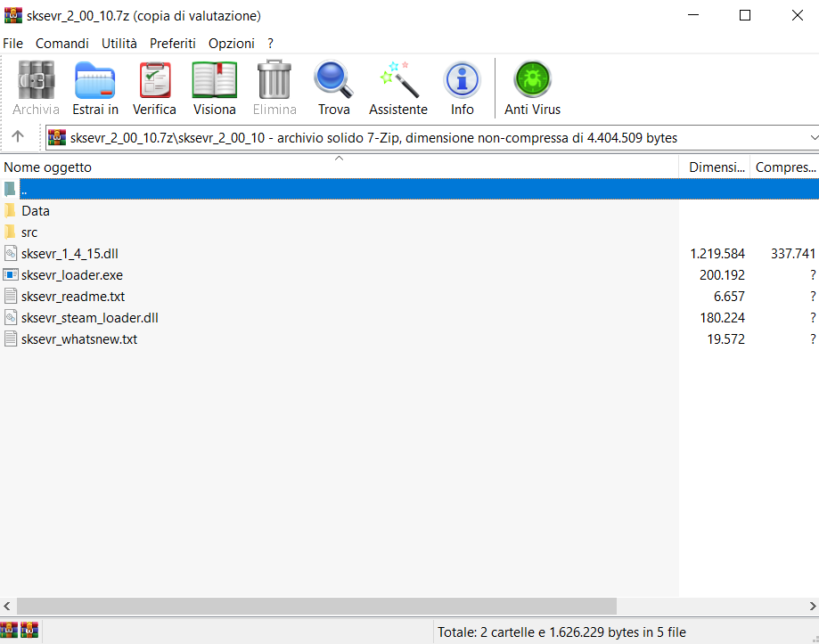Click the size value 180.224

(722, 318)
